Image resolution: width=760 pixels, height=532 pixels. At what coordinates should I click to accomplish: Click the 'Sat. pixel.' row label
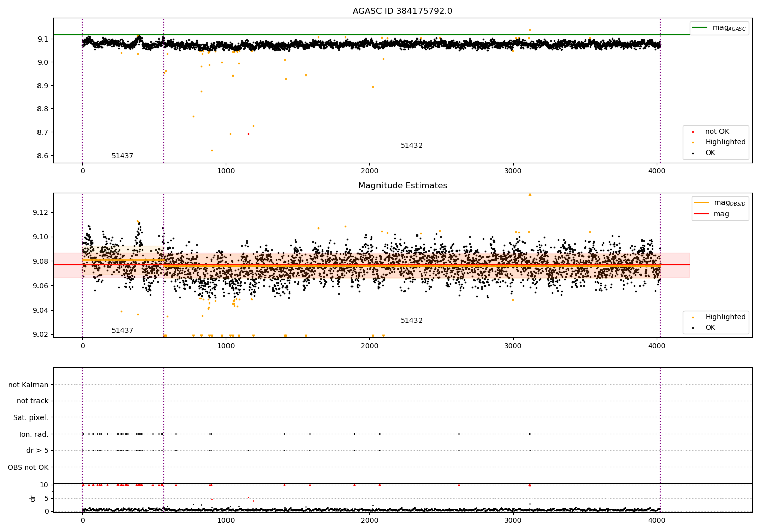click(31, 417)
